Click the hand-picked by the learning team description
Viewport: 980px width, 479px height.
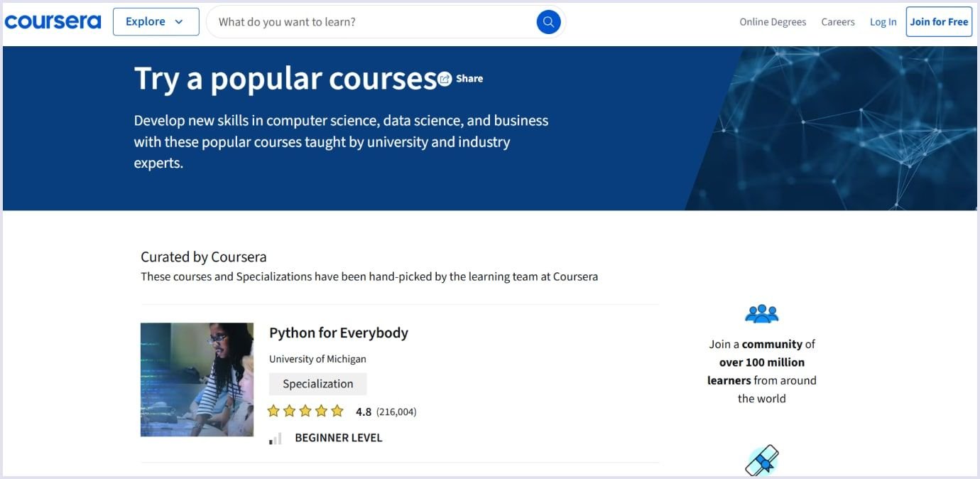[369, 276]
